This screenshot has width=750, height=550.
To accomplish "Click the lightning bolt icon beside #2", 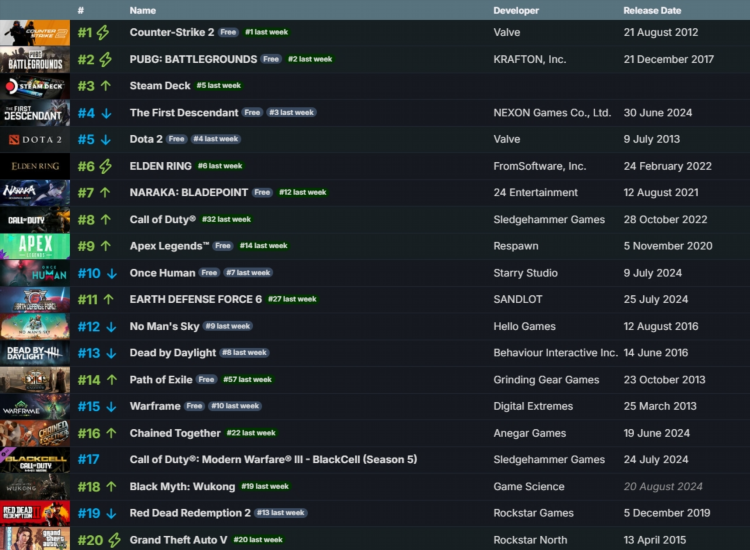I will coord(106,59).
